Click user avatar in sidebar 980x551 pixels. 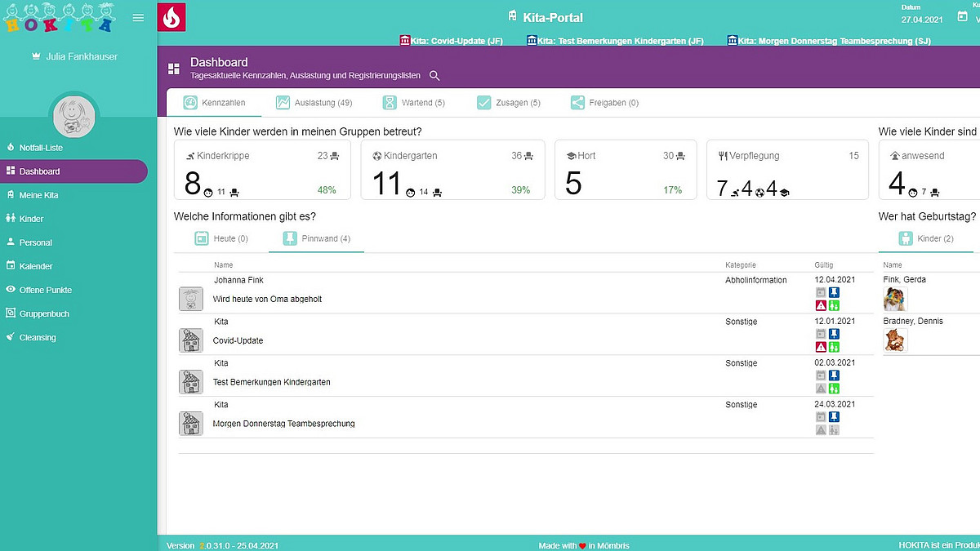click(74, 117)
